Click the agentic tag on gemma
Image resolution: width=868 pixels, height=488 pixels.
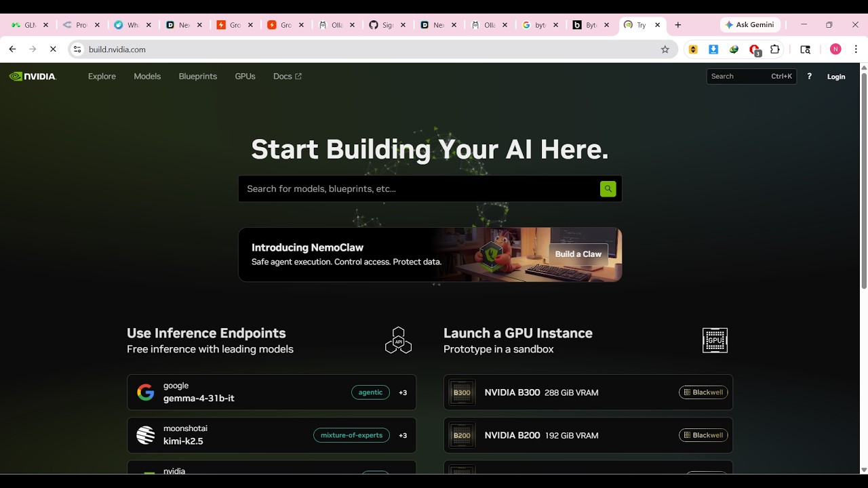[x=370, y=392]
